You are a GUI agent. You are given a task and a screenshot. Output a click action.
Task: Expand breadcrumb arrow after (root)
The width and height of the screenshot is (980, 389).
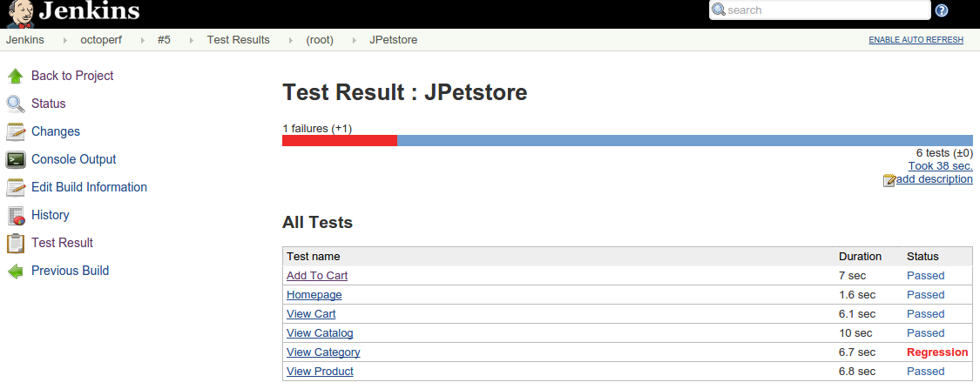(x=355, y=40)
